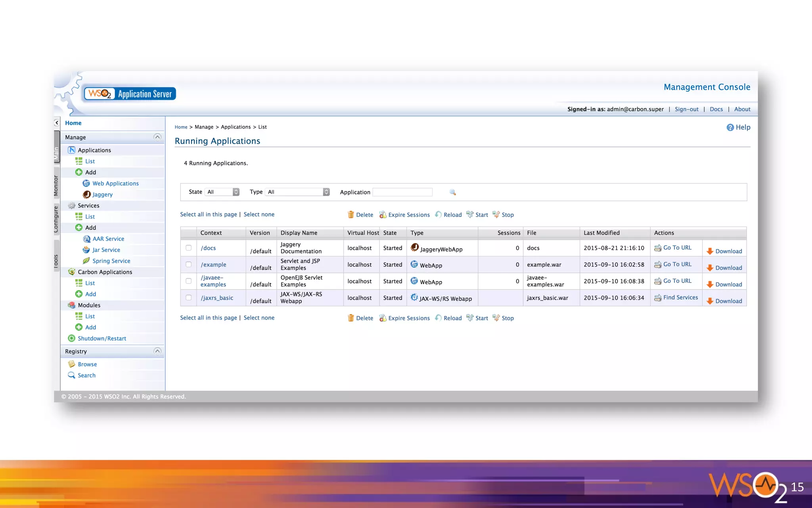The width and height of the screenshot is (812, 508).
Task: Click Download arrow icon for /docs row
Action: point(710,251)
